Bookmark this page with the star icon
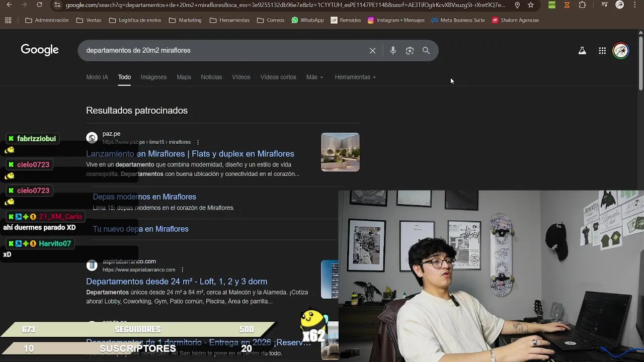This screenshot has height=362, width=644. tap(531, 5)
